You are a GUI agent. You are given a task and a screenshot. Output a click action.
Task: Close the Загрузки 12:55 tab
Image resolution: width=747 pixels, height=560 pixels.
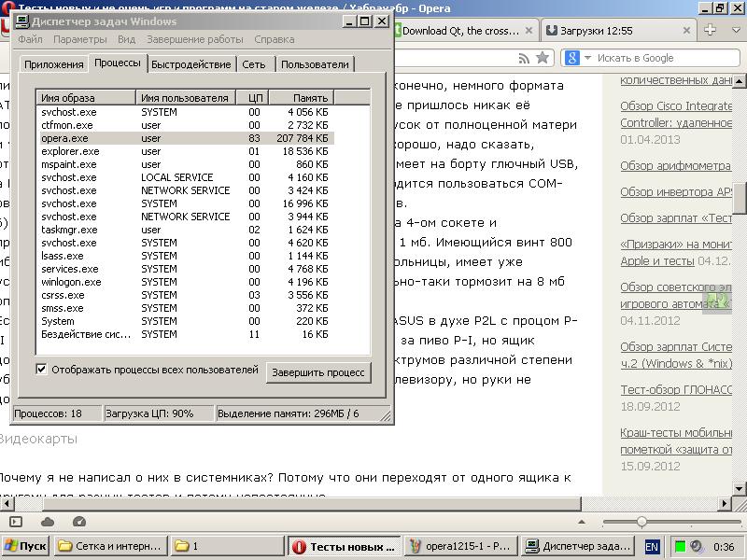pyautogui.click(x=686, y=31)
